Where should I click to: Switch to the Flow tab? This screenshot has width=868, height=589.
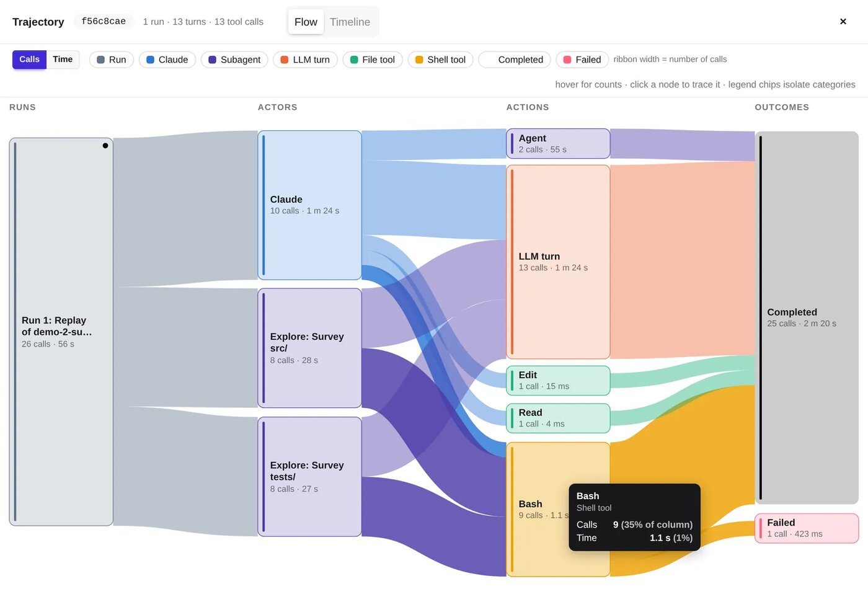(306, 22)
